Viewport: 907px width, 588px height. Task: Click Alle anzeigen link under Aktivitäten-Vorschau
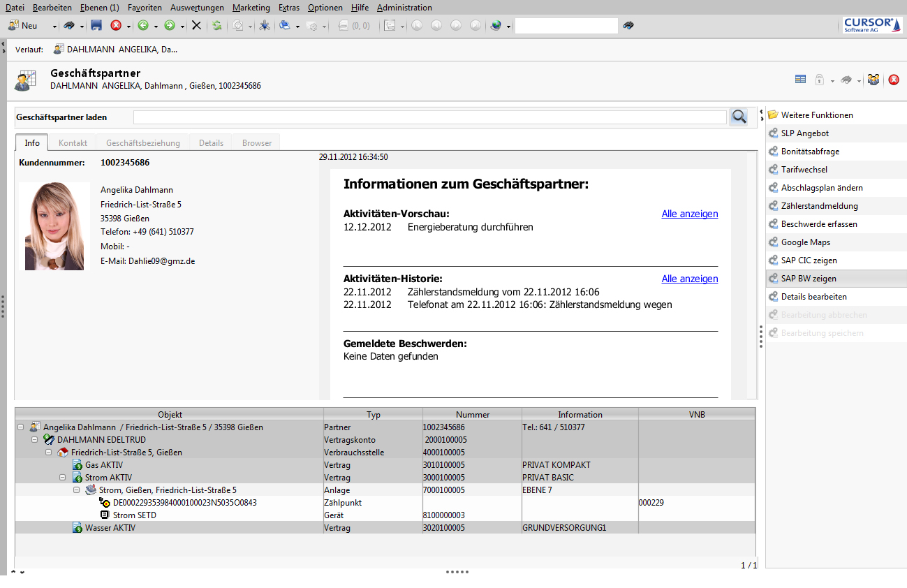point(689,214)
